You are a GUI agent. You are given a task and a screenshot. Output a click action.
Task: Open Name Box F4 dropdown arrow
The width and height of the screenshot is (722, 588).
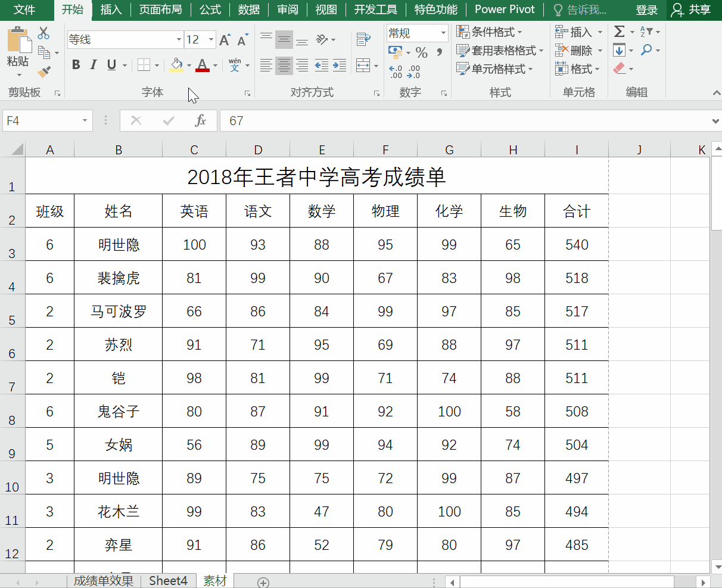(x=85, y=121)
